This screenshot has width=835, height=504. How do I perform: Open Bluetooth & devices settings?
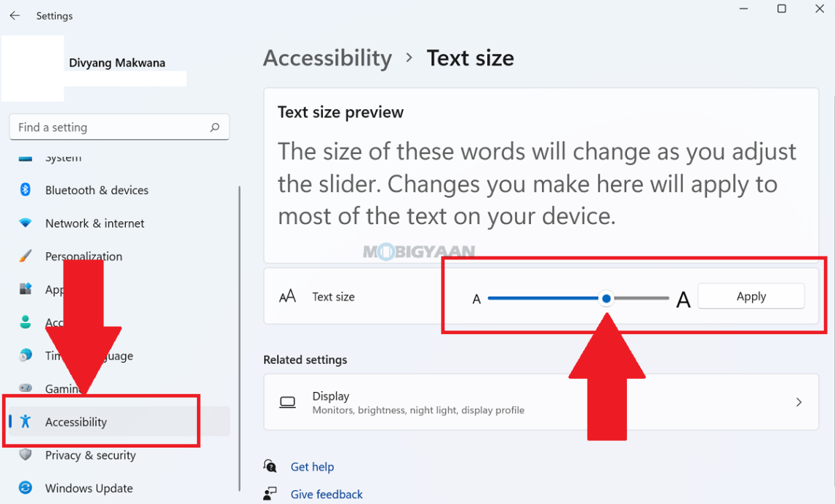[24, 190]
